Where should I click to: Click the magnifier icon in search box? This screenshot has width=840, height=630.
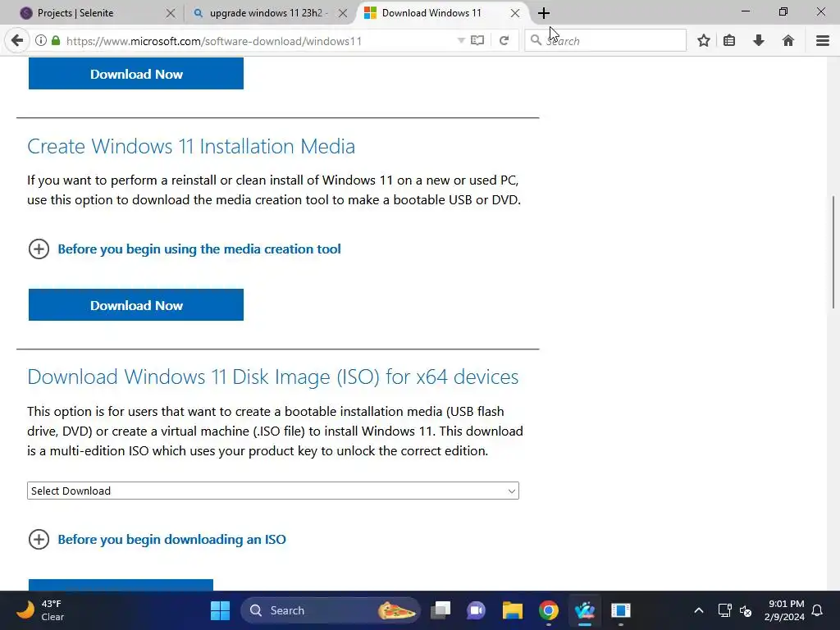536,40
